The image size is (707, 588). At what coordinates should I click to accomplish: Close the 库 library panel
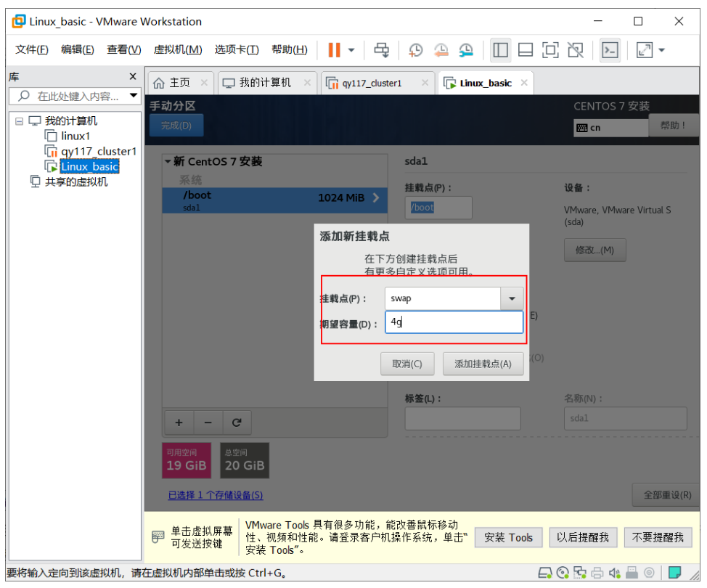pyautogui.click(x=133, y=76)
